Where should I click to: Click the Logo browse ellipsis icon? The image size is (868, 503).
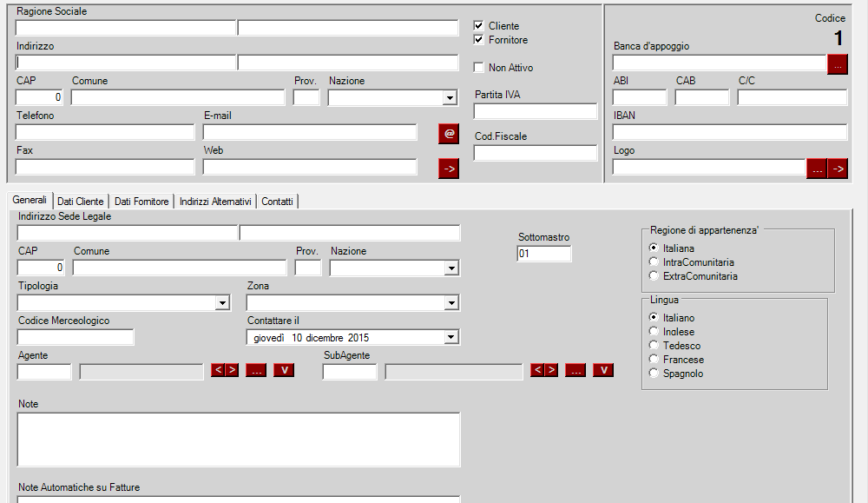817,167
